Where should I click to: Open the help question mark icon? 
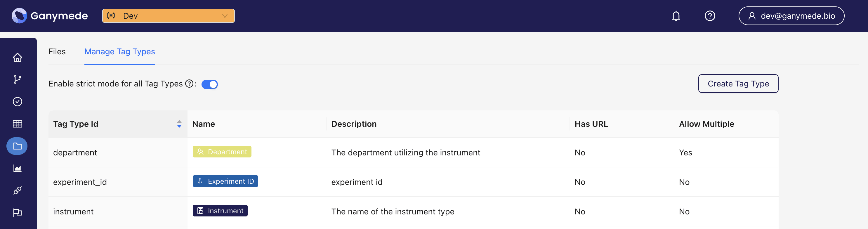[710, 16]
